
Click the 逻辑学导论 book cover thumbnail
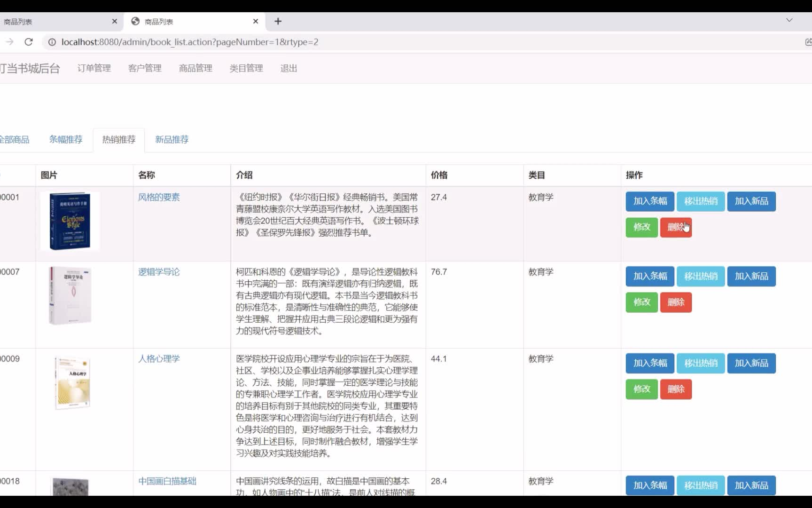[70, 295]
